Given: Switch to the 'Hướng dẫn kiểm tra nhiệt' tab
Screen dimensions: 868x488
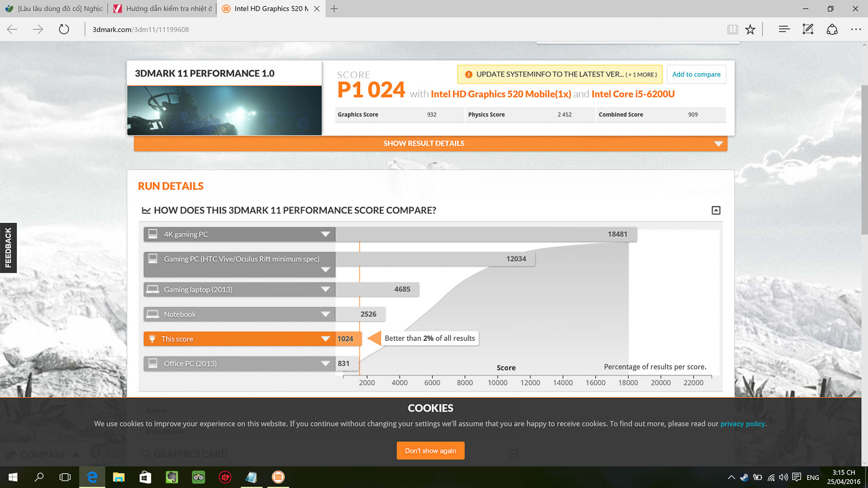Looking at the screenshot, I should pyautogui.click(x=162, y=9).
